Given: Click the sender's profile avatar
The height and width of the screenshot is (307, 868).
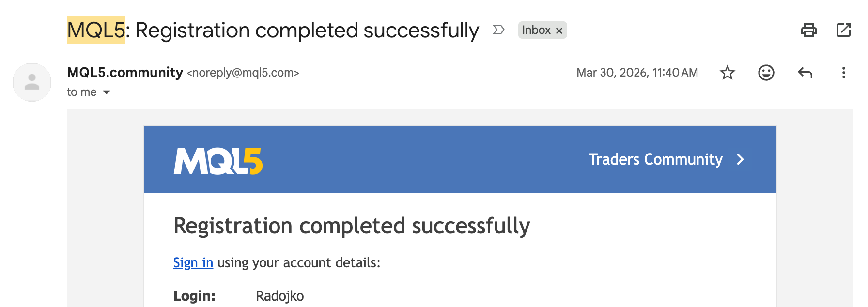Looking at the screenshot, I should click(32, 82).
